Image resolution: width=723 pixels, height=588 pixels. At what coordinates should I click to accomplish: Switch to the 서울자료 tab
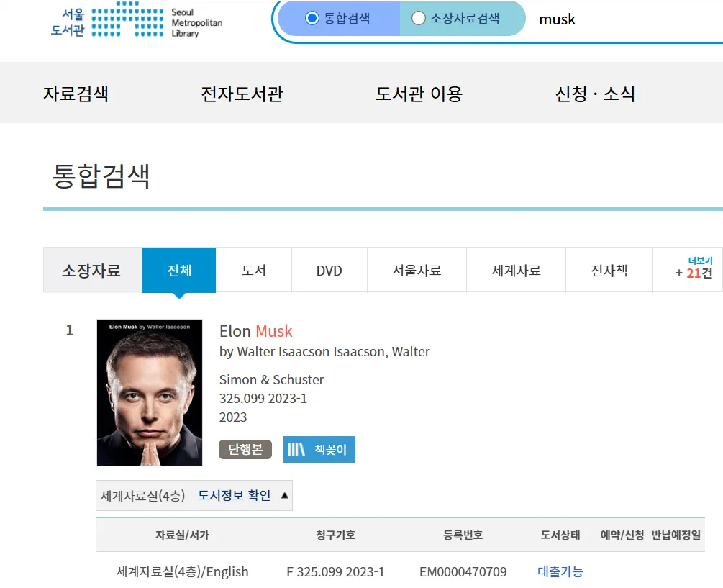[417, 270]
